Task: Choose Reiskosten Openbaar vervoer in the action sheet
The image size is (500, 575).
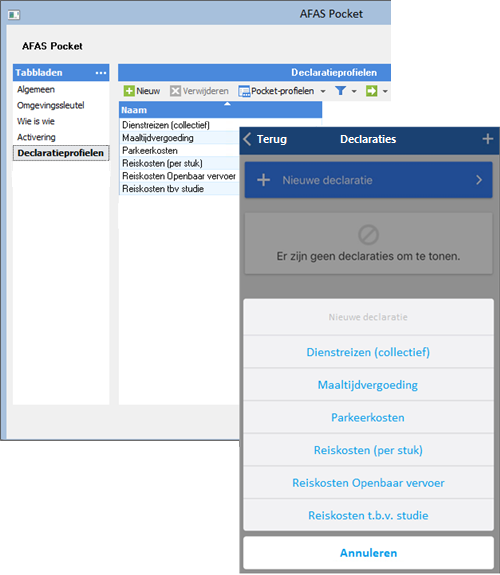Action: [x=368, y=483]
